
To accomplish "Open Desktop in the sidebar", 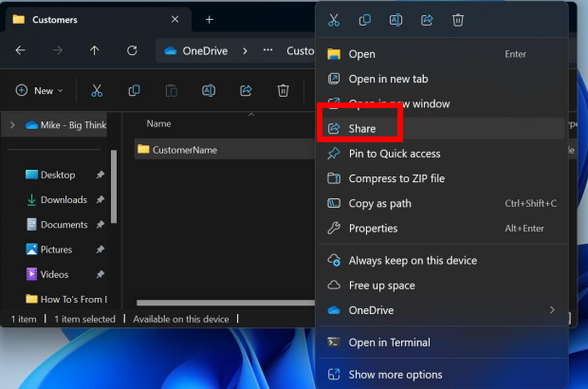I will click(57, 175).
